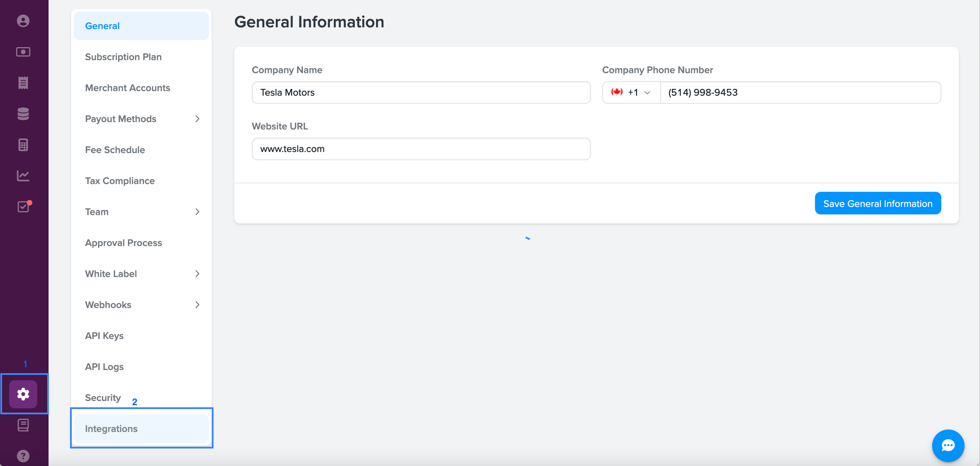980x466 pixels.
Task: Focus the Website URL field
Action: pos(421,149)
